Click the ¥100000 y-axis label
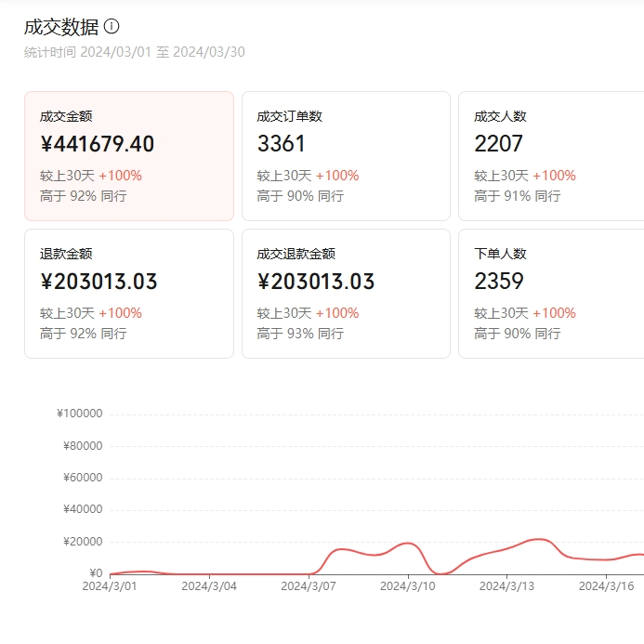 [79, 414]
